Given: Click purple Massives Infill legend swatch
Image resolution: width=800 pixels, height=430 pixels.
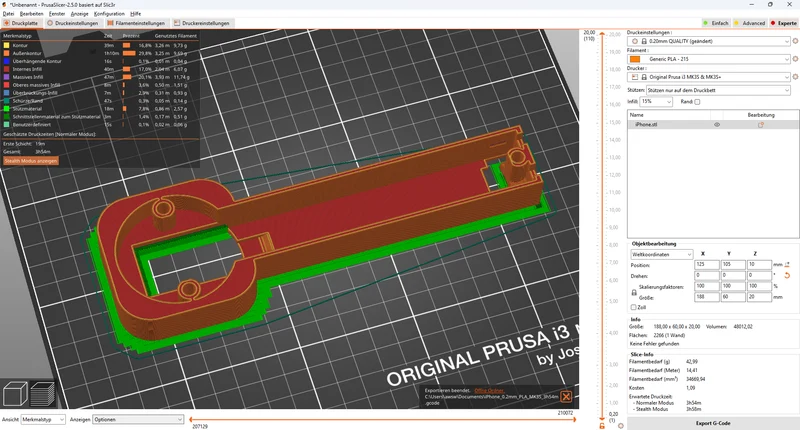Looking at the screenshot, I should 7,77.
